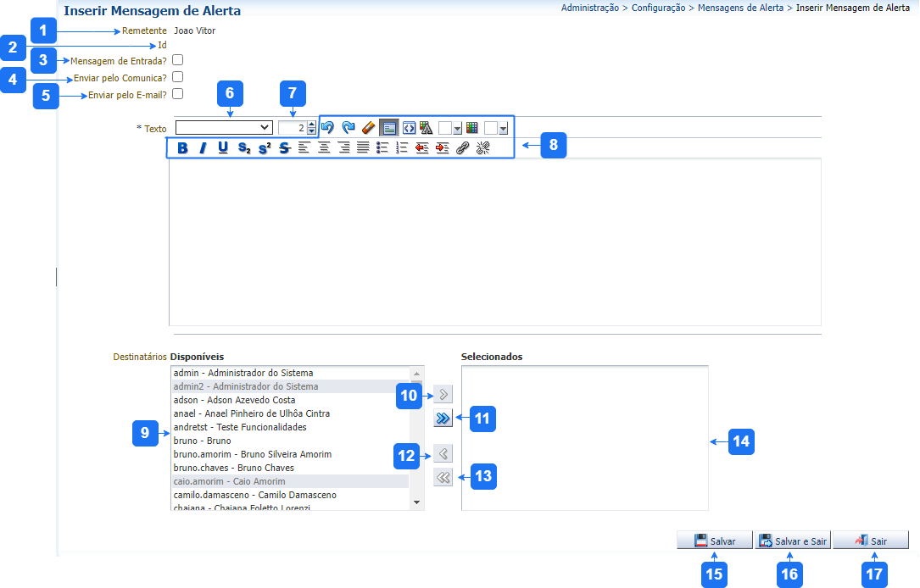Open Mensagens de Alerta breadcrumb link
The width and height of the screenshot is (920, 588).
click(740, 8)
